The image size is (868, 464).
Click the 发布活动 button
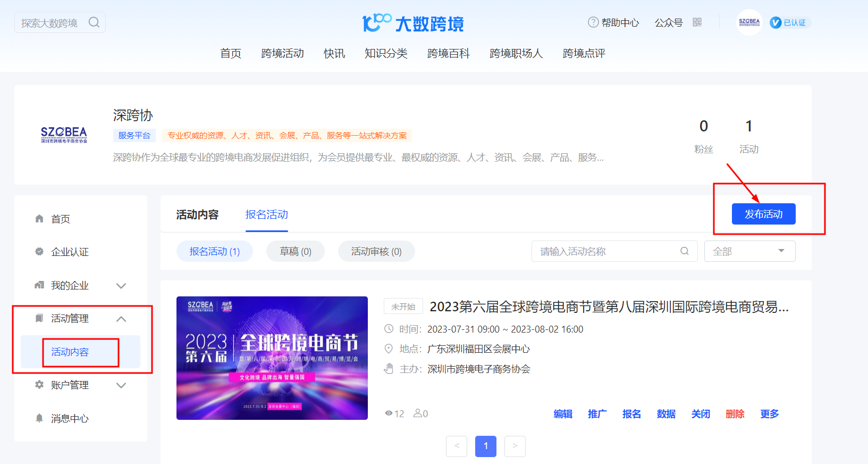tap(764, 214)
